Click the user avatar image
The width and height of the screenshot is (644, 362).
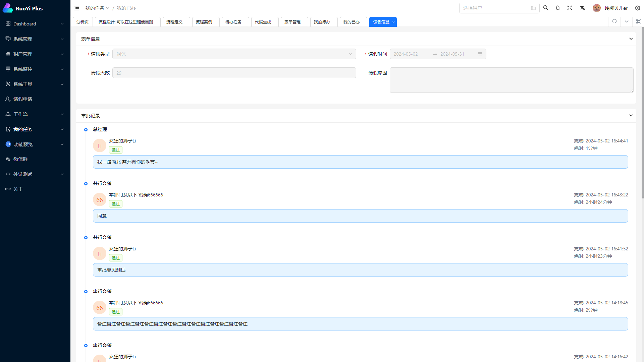pos(596,8)
